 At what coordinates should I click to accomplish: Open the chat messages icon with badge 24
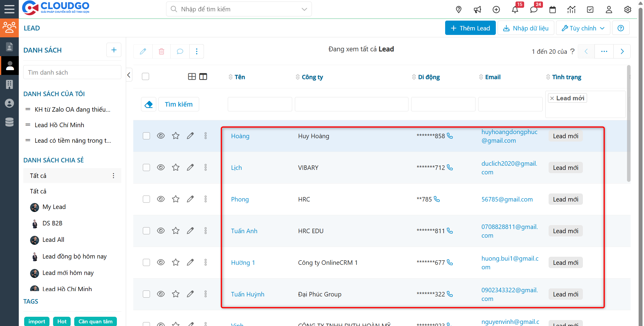pos(534,10)
